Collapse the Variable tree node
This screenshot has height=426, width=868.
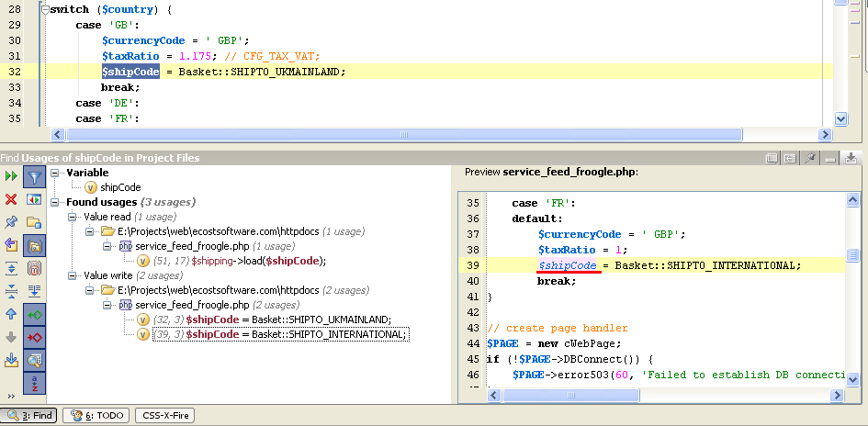[55, 173]
